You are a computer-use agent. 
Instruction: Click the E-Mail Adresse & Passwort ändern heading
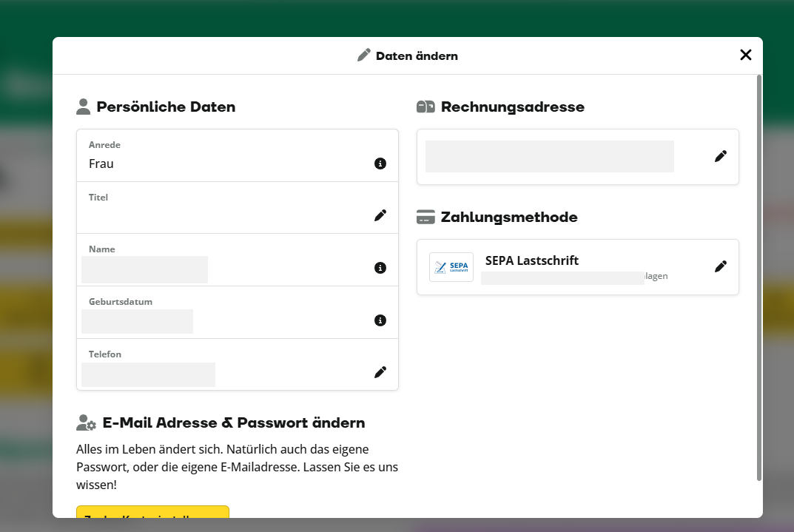[233, 422]
